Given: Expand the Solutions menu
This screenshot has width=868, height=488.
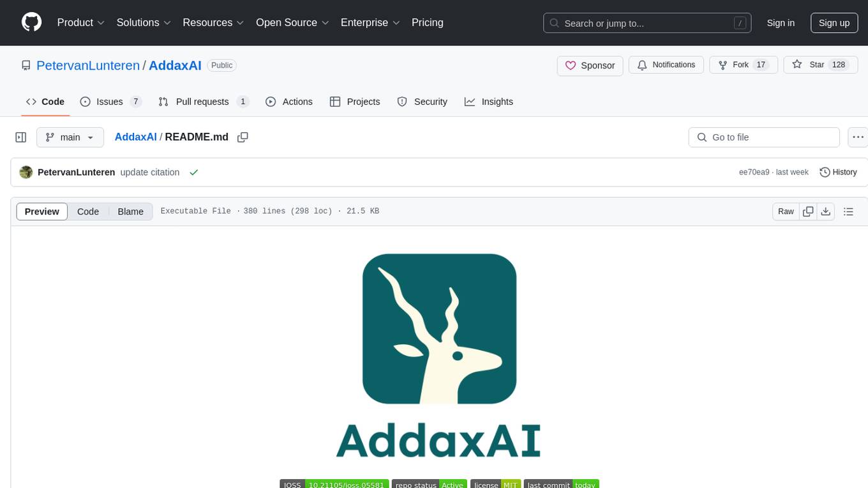Looking at the screenshot, I should pyautogui.click(x=144, y=22).
